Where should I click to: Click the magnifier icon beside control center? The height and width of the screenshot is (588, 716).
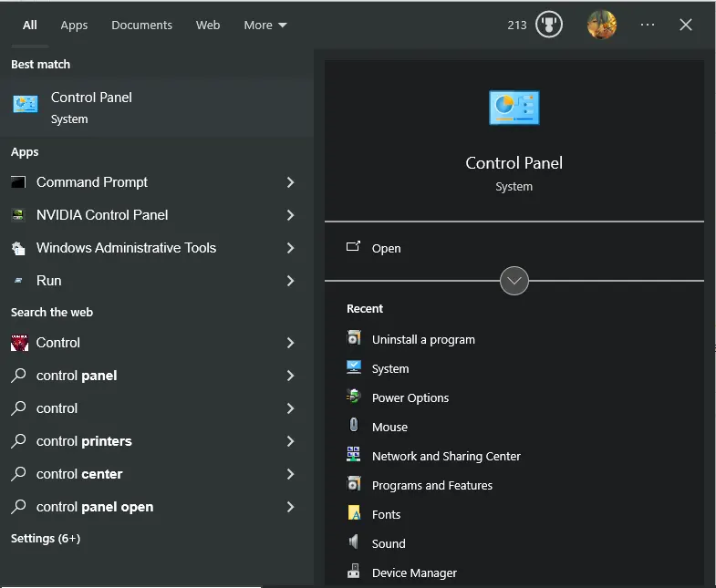click(18, 474)
